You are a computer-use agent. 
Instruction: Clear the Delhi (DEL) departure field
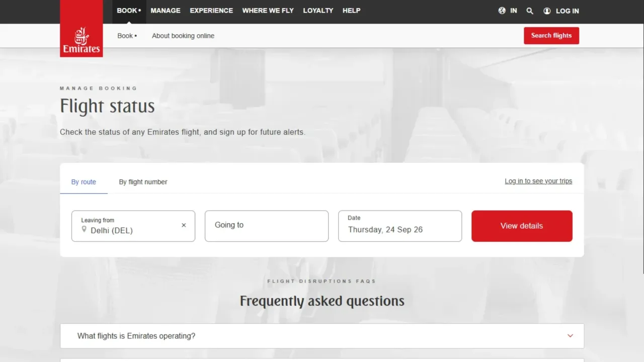[x=184, y=225]
